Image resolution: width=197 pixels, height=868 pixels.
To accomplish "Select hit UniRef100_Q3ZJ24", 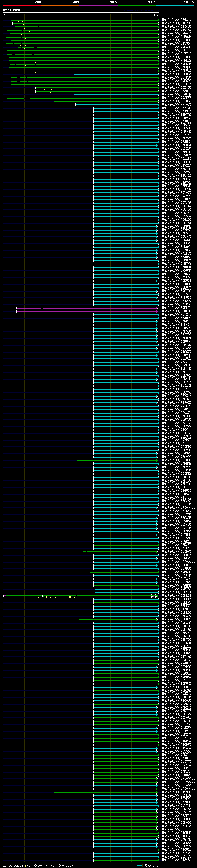I will click(177, 362).
